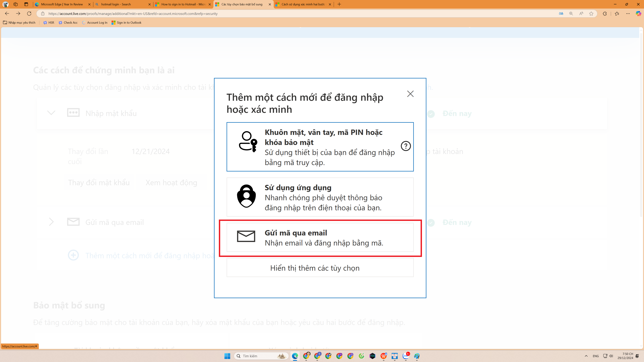Open Microsoft Edge from taskbar

[x=295, y=356]
